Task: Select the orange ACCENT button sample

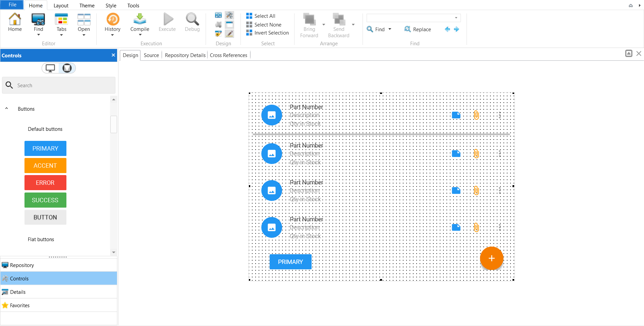Action: [x=45, y=166]
